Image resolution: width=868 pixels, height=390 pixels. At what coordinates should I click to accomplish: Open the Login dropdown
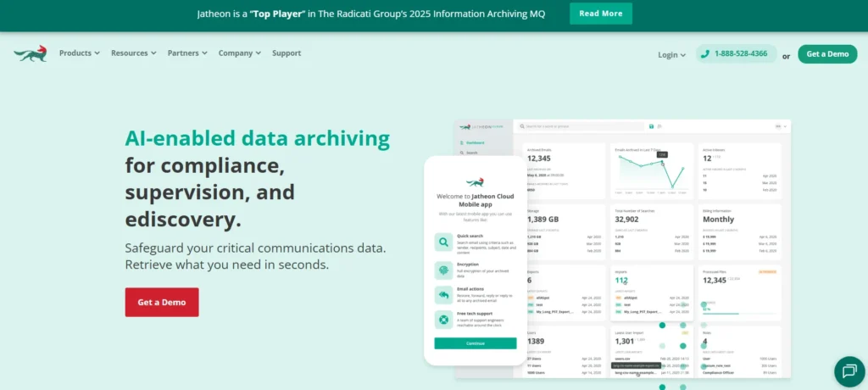point(671,55)
